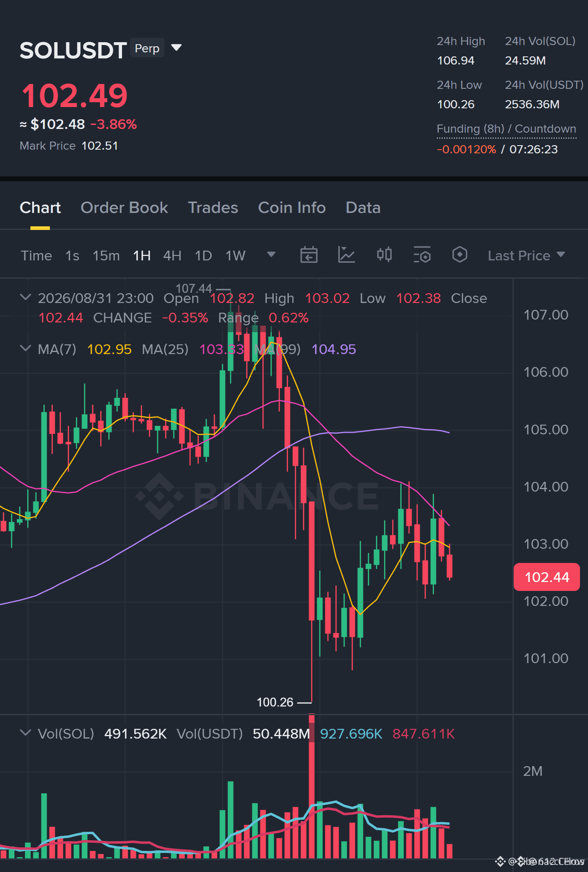Click the MA(25) 103.33 legend value
Viewport: 588px width, 872px height.
(221, 349)
